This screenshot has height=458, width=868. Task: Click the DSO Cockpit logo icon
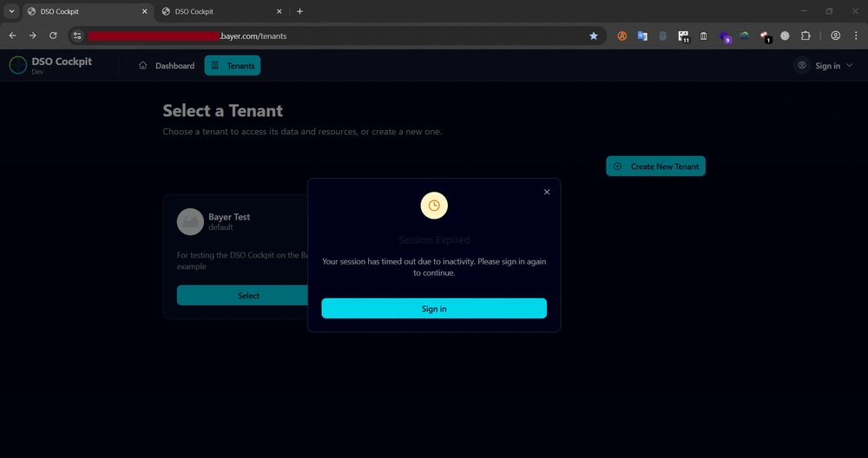(17, 65)
